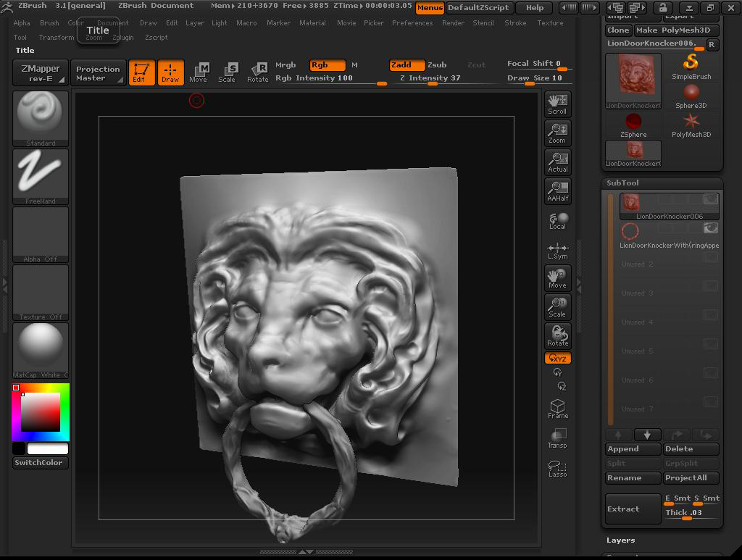Expand the ZMapper rev-E plugin
Viewport: 742px width, 560px height.
41,73
